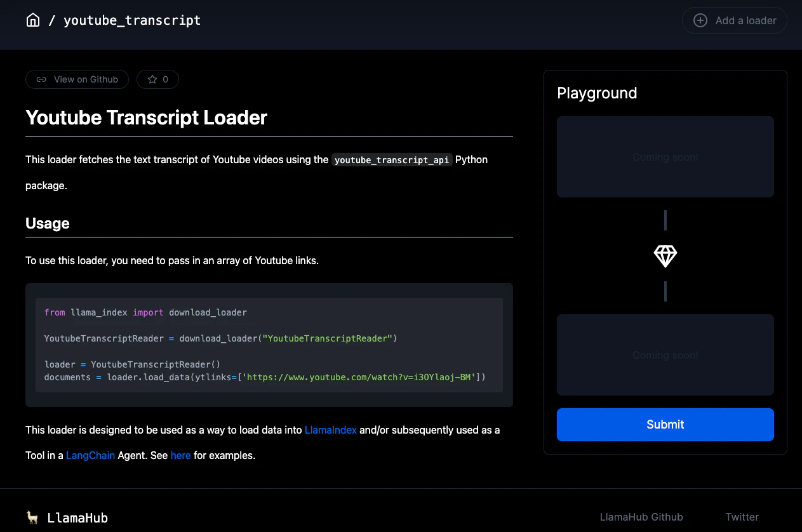
Task: Click the lower Coming soon output box
Action: [665, 355]
